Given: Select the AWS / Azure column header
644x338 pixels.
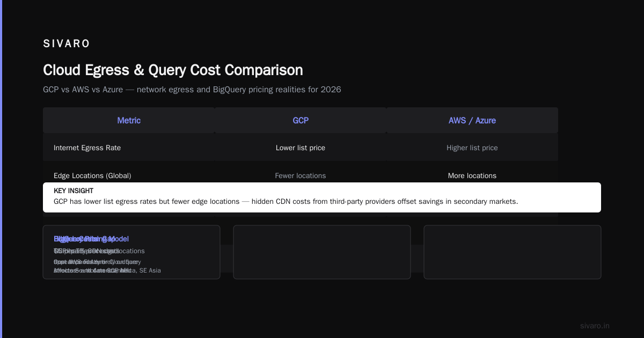Looking at the screenshot, I should (472, 120).
